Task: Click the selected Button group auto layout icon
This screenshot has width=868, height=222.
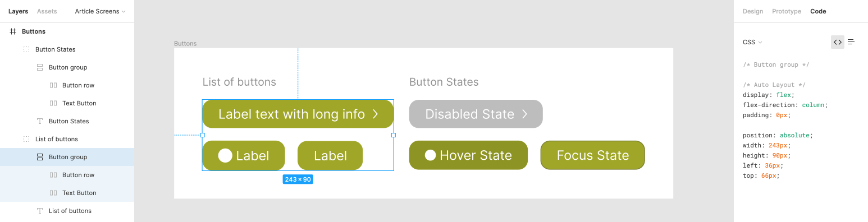Action: [x=40, y=157]
